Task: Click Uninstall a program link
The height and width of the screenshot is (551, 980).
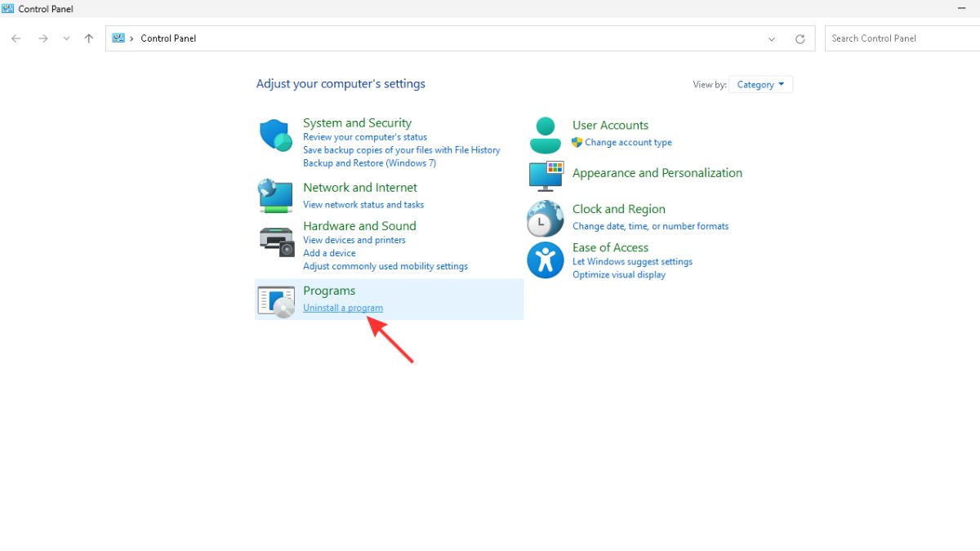Action: pos(343,308)
